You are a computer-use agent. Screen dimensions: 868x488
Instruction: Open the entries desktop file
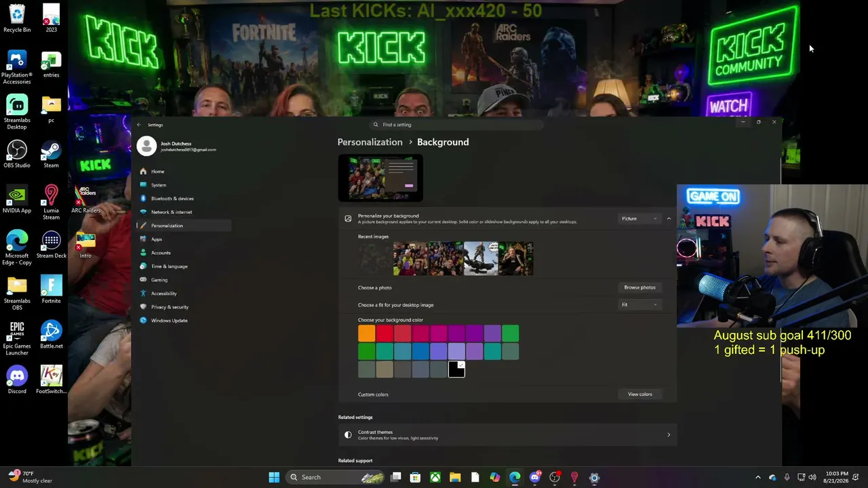(52, 64)
